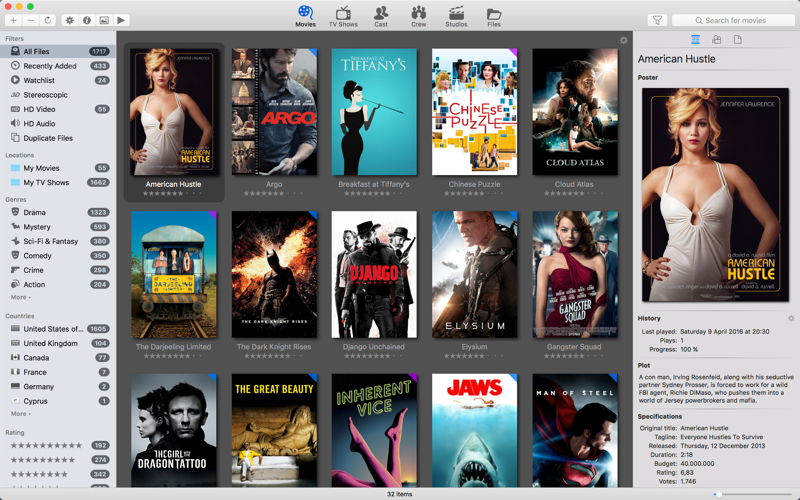This screenshot has height=500, width=800.
Task: Click the refresh library icon
Action: tap(47, 20)
